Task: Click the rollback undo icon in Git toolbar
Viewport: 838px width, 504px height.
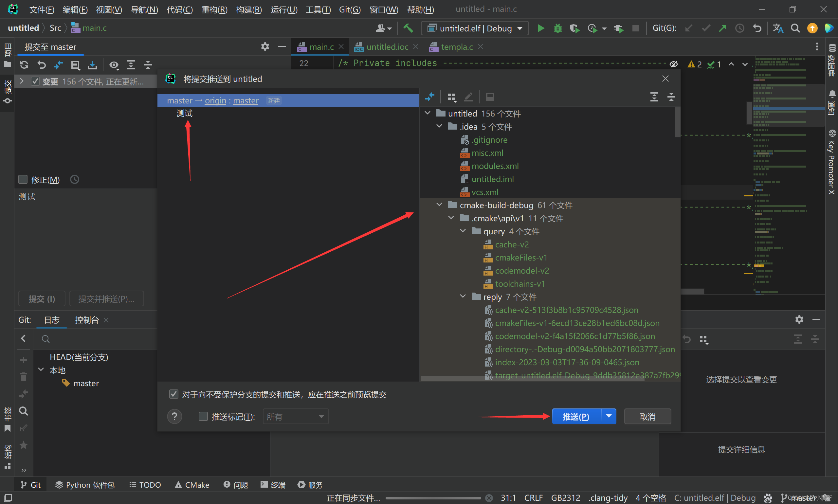Action: [x=757, y=28]
